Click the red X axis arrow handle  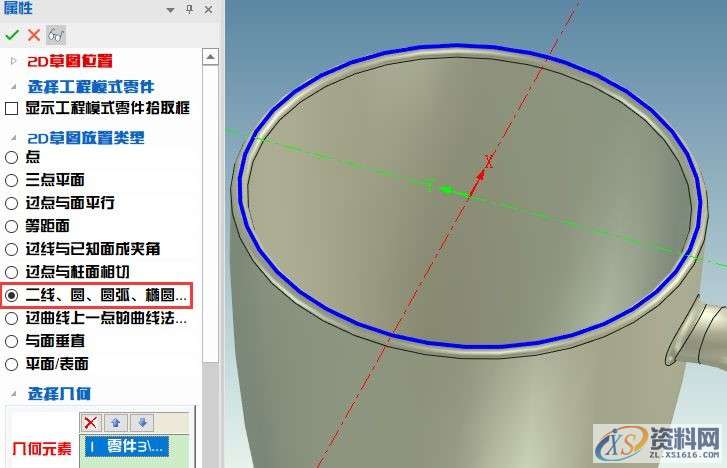tap(481, 175)
